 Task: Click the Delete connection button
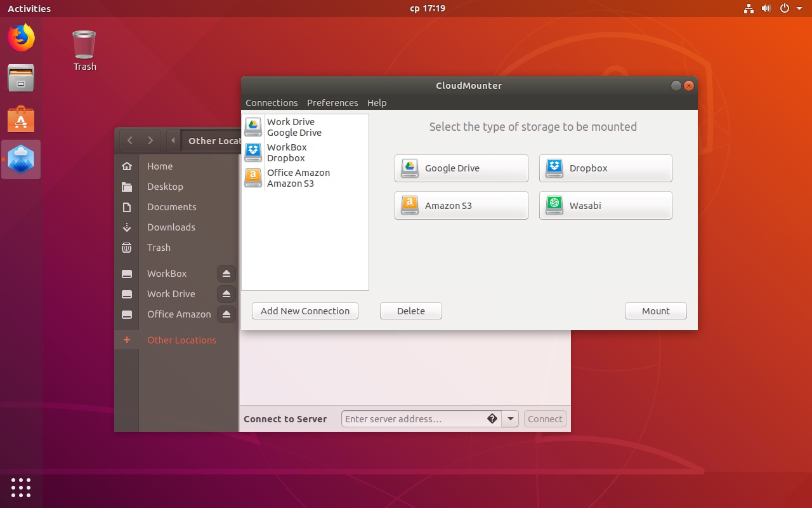tap(411, 311)
